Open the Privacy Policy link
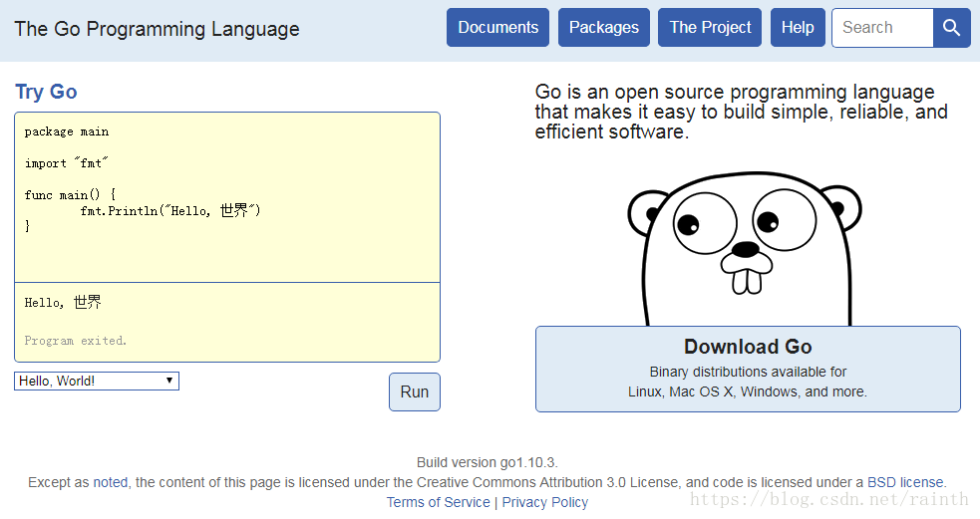The height and width of the screenshot is (519, 980). point(545,502)
